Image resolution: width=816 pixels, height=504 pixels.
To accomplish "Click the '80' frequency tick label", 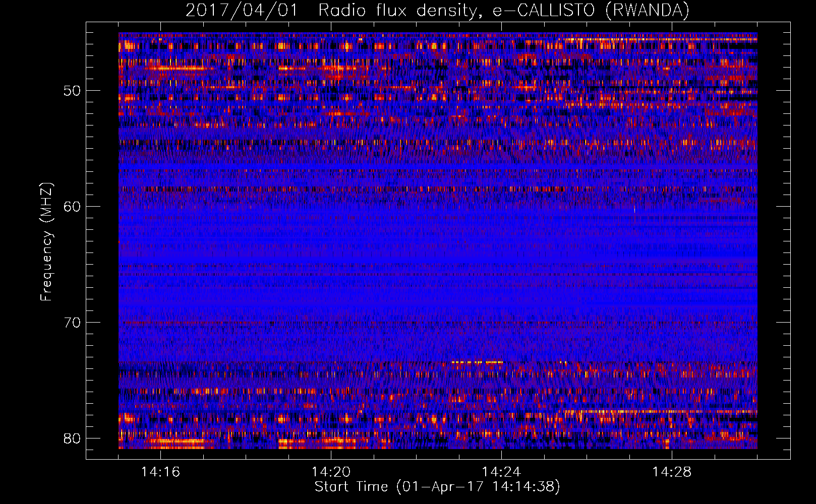I will 72,438.
